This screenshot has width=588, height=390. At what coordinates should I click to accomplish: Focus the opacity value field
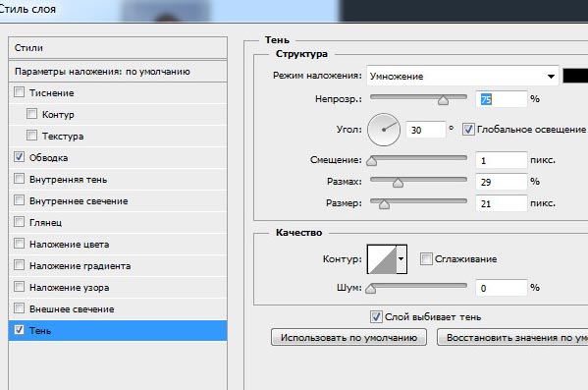[x=502, y=99]
